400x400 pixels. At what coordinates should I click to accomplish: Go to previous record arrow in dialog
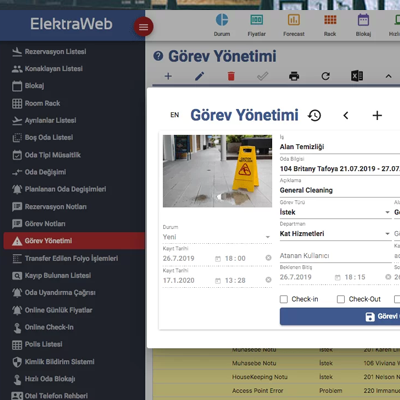tap(346, 115)
